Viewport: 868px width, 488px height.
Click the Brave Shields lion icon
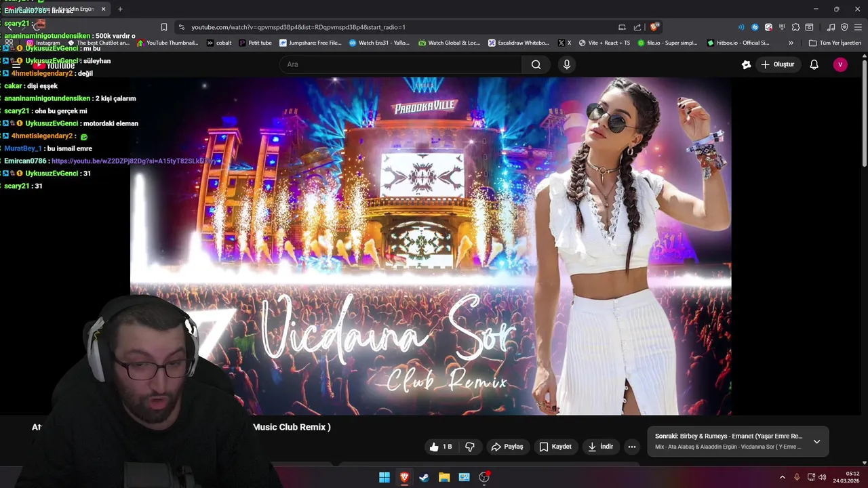(654, 27)
